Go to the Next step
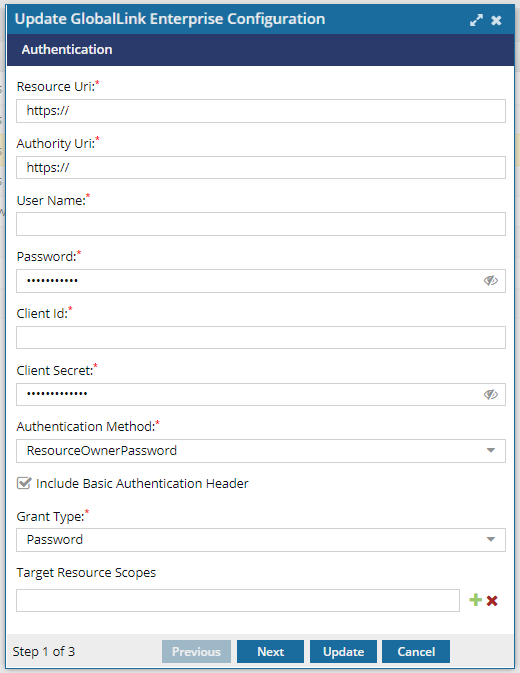520x673 pixels. point(270,652)
